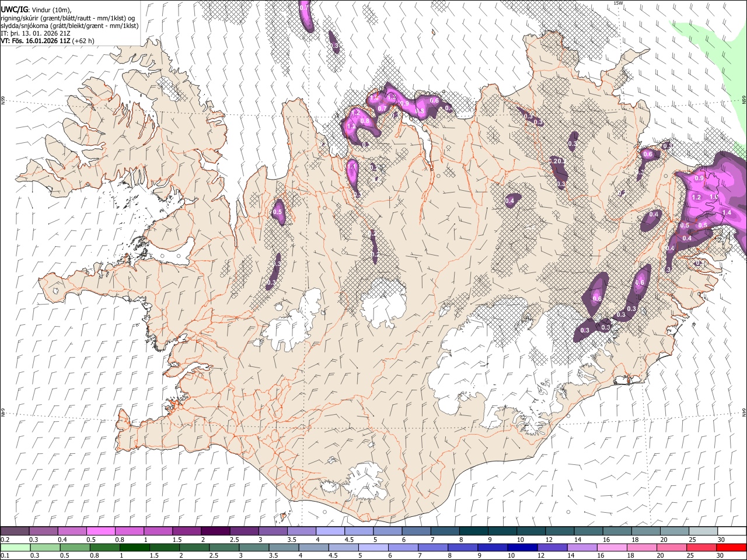The height and width of the screenshot is (560, 747).
Task: Pick the white last swatch on the snow scale
Action: pos(732,531)
